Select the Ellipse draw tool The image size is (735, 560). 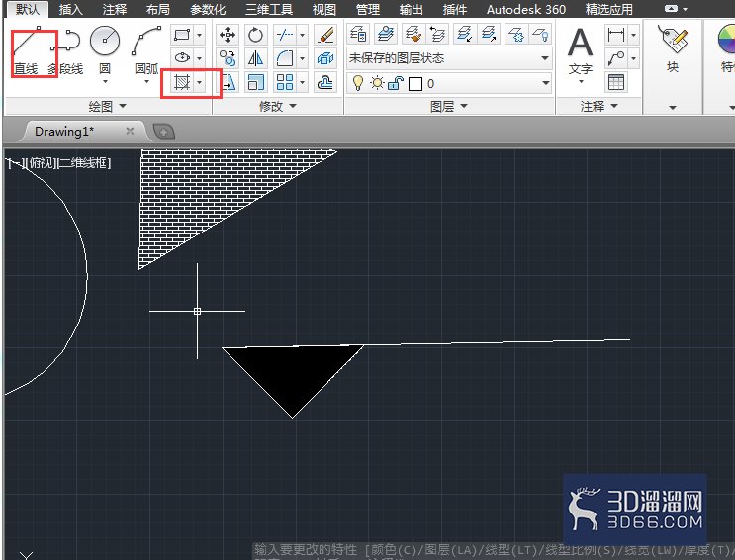182,57
